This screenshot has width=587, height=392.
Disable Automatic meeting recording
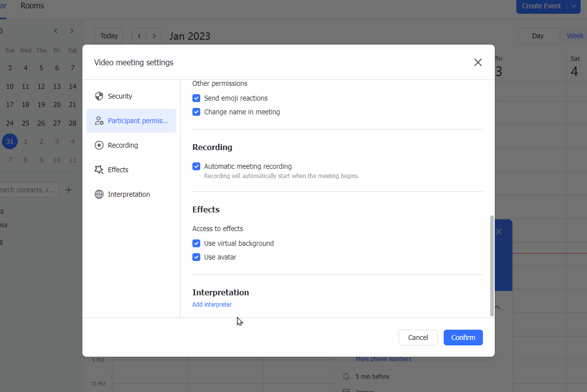click(196, 166)
